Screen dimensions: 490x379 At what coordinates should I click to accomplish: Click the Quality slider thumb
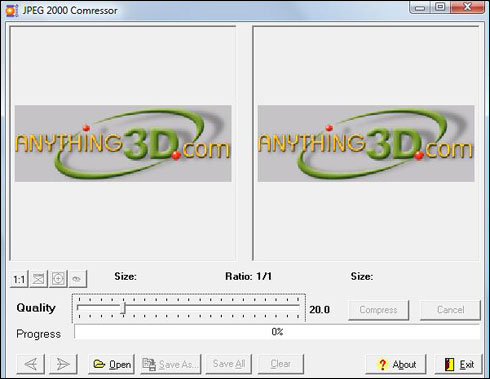(x=123, y=308)
